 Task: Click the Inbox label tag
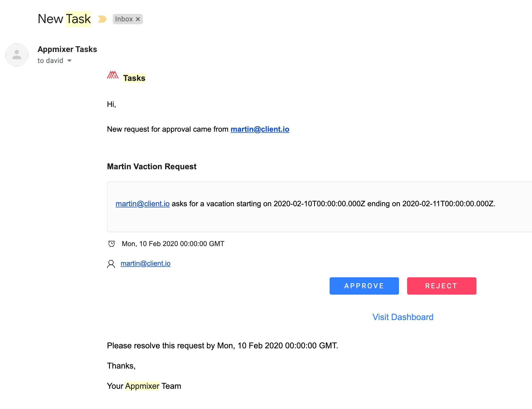coord(124,19)
